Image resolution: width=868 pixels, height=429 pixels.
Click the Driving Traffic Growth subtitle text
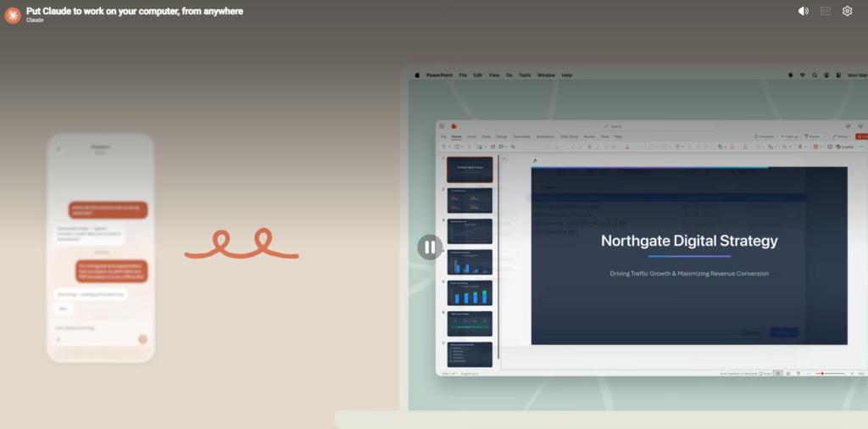[x=689, y=274]
